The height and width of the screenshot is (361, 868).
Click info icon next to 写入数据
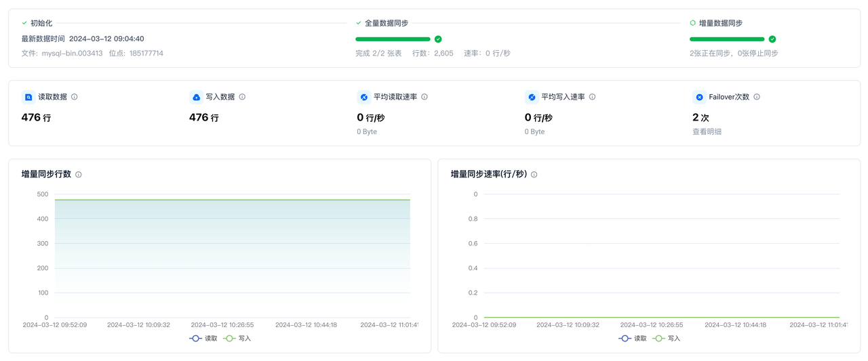click(x=242, y=97)
